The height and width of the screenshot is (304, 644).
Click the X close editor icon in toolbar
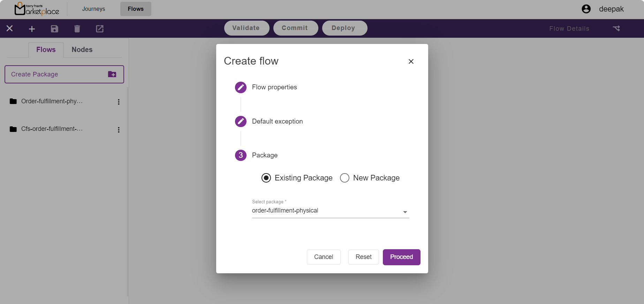(x=10, y=29)
